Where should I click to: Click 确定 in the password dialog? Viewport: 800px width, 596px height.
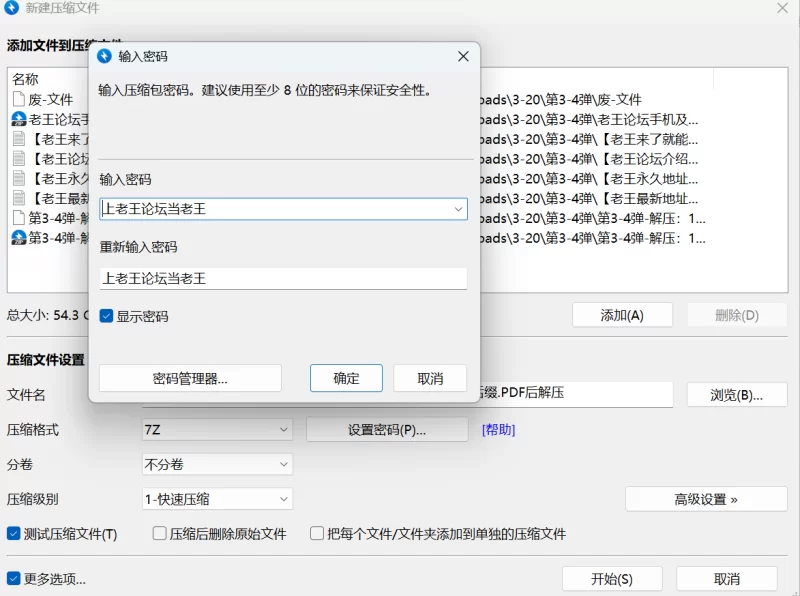point(346,378)
